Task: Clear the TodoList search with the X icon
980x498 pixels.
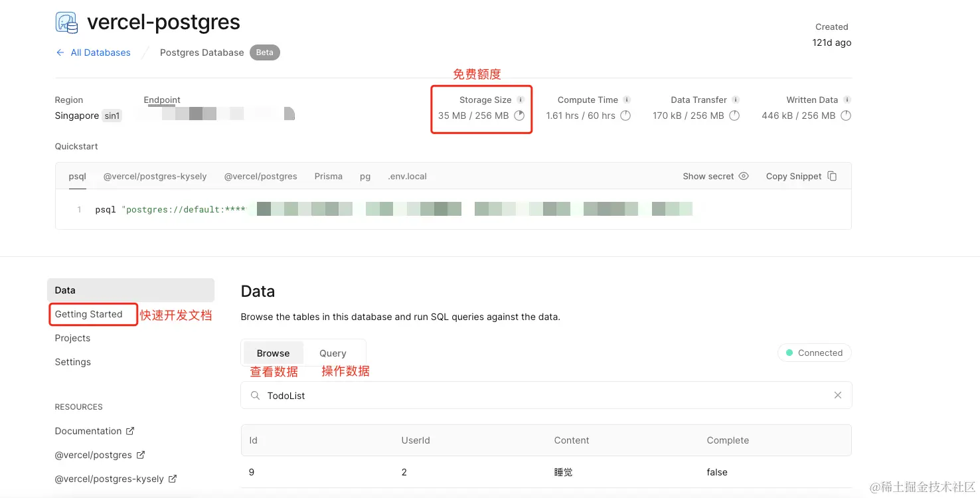Action: 838,395
